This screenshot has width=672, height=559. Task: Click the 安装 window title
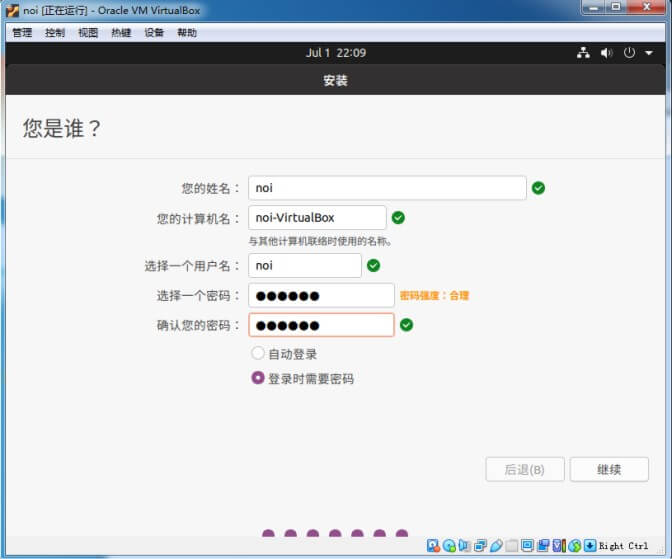335,80
